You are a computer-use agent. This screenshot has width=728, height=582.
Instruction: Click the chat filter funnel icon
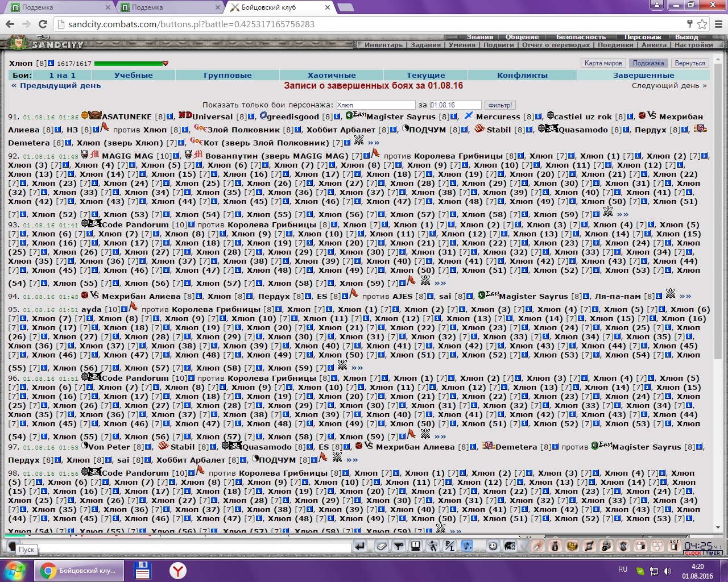pyautogui.click(x=399, y=546)
